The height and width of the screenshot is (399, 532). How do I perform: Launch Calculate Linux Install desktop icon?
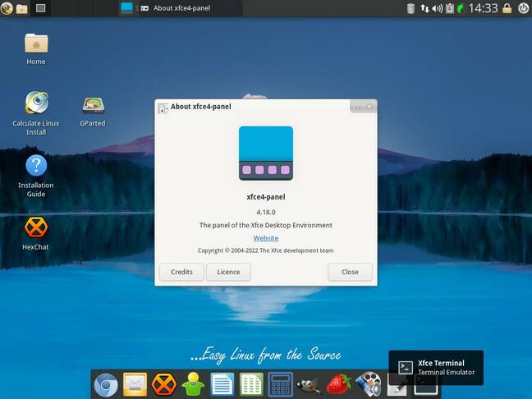pyautogui.click(x=36, y=113)
